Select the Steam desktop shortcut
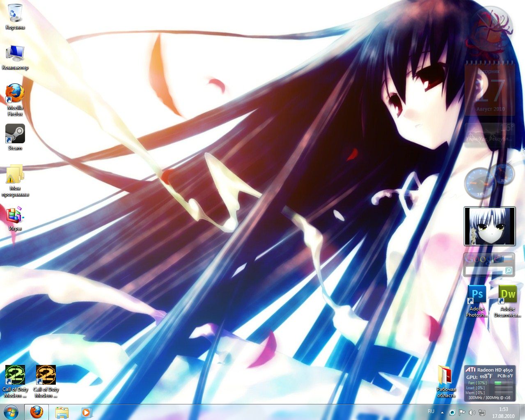 tap(15, 137)
